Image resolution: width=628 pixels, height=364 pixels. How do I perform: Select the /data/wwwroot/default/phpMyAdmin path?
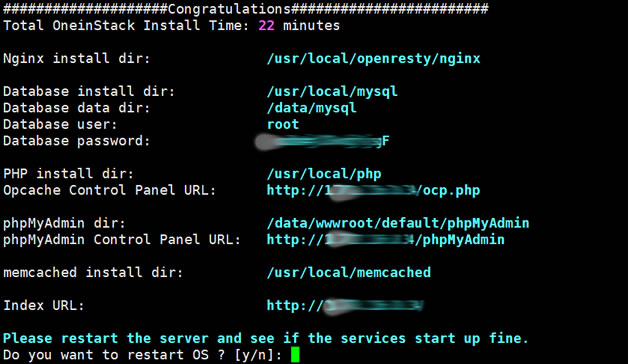pos(398,223)
